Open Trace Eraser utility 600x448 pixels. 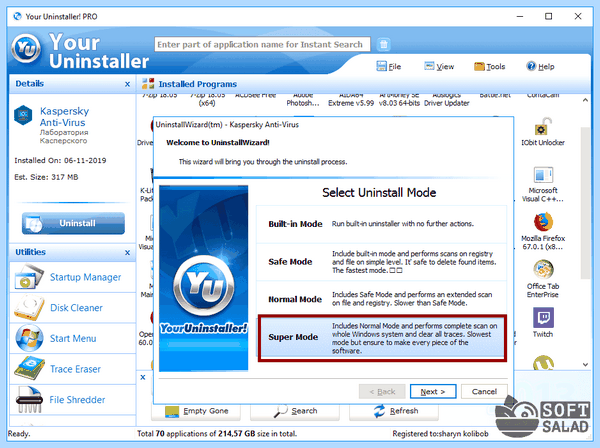pos(72,369)
